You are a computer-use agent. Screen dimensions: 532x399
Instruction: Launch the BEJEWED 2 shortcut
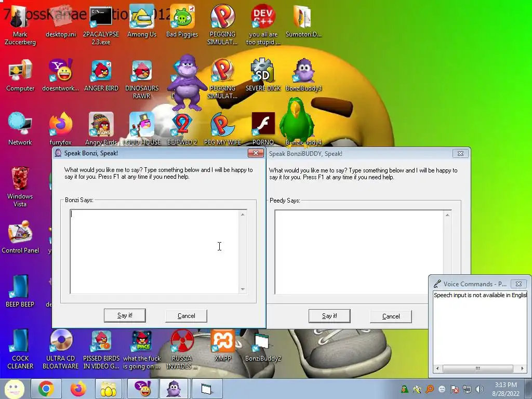tap(182, 129)
